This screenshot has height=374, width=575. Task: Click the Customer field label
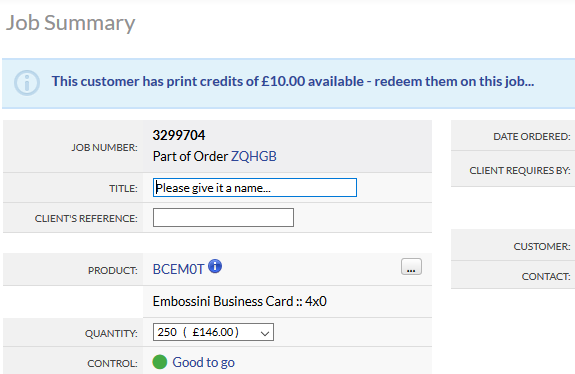pyautogui.click(x=542, y=246)
